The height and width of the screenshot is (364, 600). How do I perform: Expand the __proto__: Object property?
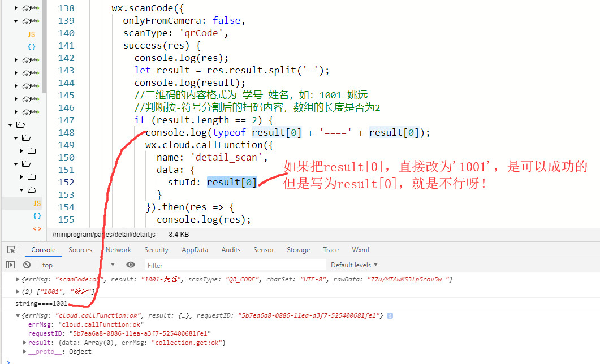click(24, 352)
